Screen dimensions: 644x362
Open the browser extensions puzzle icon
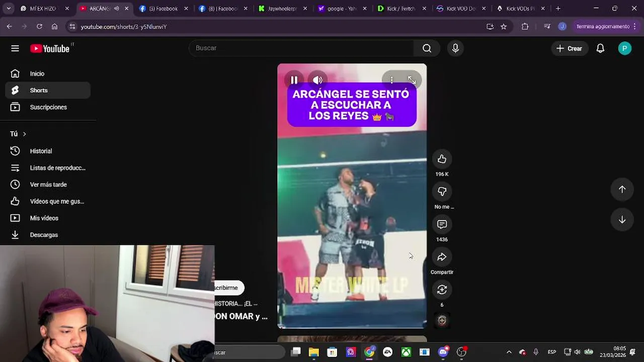pos(525,27)
